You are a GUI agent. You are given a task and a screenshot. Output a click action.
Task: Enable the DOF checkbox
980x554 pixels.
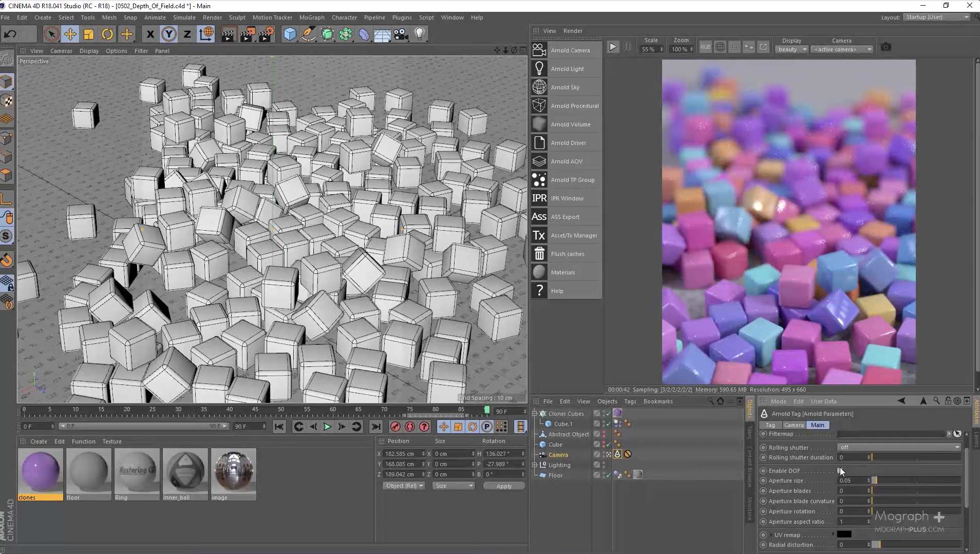pos(839,471)
